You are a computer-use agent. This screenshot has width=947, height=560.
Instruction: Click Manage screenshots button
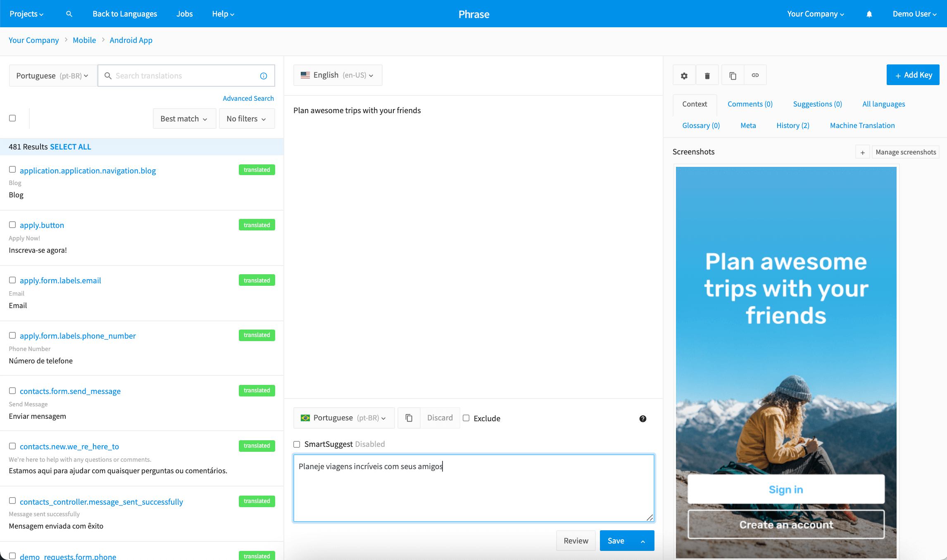(906, 152)
